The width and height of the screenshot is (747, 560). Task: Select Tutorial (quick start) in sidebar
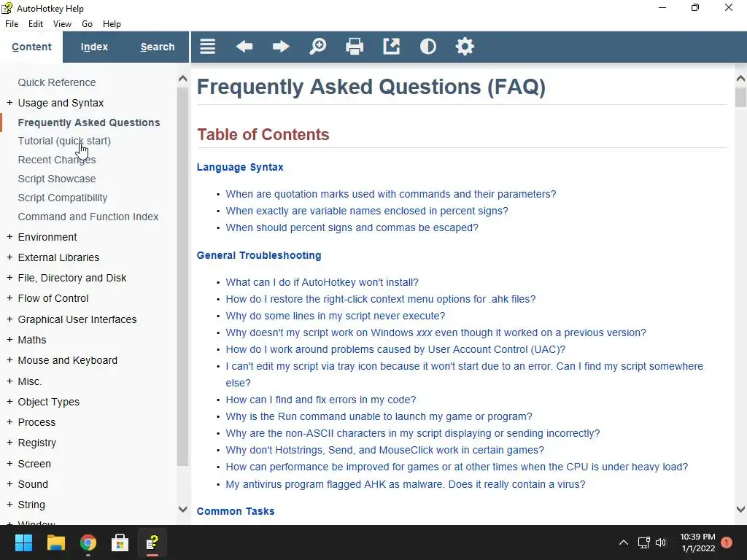pos(64,141)
